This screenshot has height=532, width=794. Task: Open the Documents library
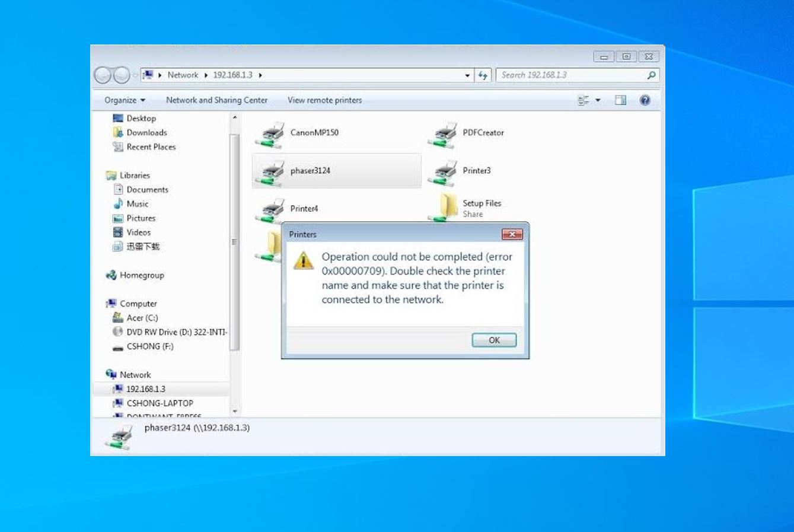[147, 189]
